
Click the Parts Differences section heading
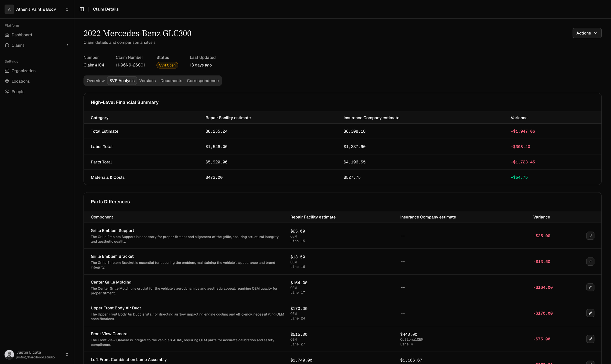[x=110, y=202]
